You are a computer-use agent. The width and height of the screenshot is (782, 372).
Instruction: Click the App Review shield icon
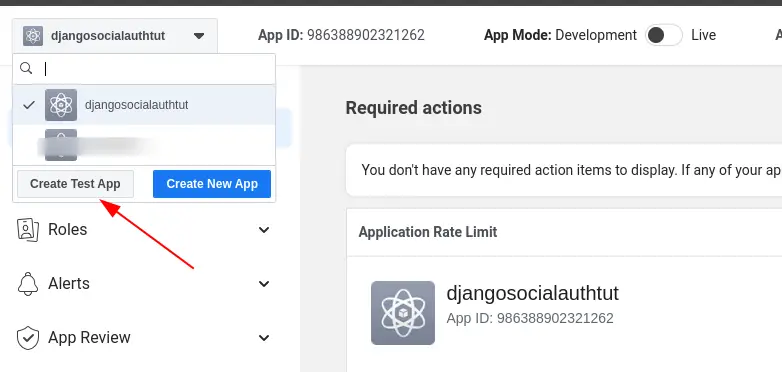coord(28,338)
